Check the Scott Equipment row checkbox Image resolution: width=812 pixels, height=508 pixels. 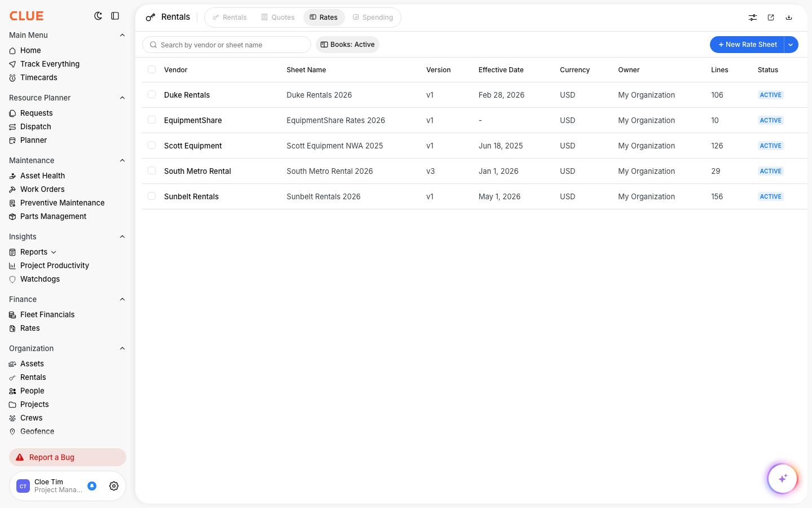pyautogui.click(x=152, y=145)
